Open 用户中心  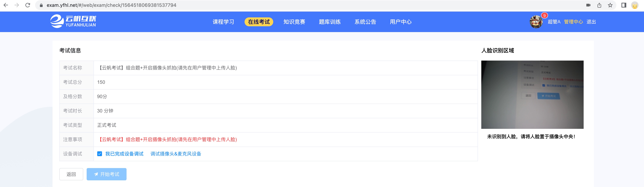click(x=401, y=22)
